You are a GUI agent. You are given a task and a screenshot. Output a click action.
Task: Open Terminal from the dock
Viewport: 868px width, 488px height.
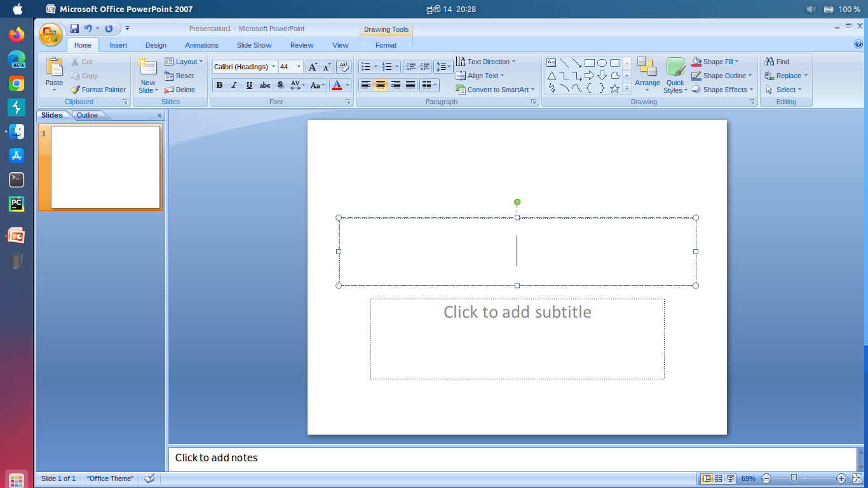(17, 180)
